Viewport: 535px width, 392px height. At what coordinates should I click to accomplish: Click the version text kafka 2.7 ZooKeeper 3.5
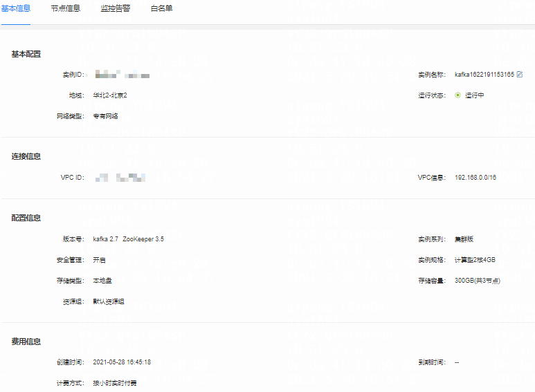click(128, 239)
